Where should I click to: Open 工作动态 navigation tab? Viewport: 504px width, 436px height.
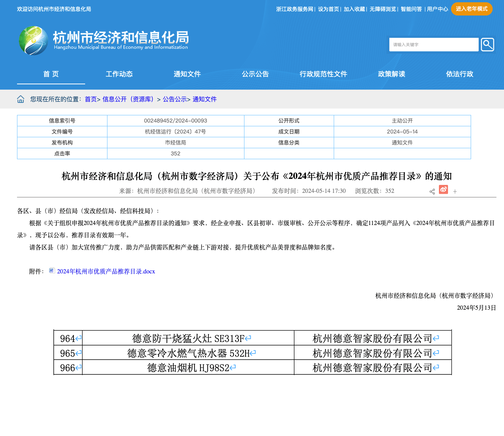119,74
